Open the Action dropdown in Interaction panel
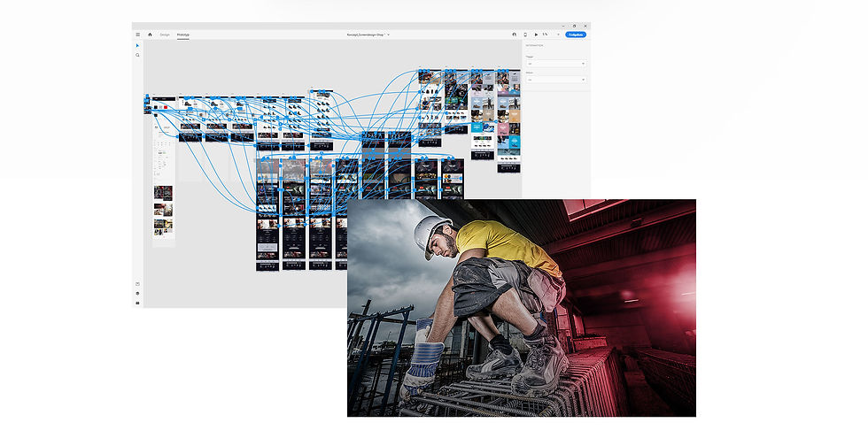Image resolution: width=868 pixels, height=446 pixels. click(x=556, y=80)
